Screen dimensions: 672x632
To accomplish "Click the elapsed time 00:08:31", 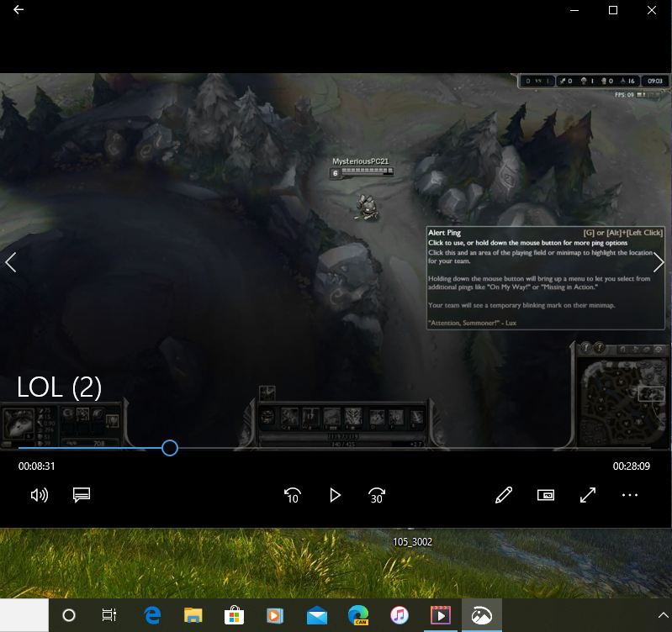I will pyautogui.click(x=36, y=466).
